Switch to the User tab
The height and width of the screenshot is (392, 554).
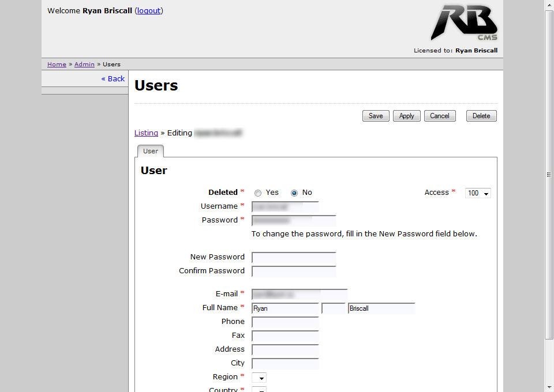click(151, 151)
